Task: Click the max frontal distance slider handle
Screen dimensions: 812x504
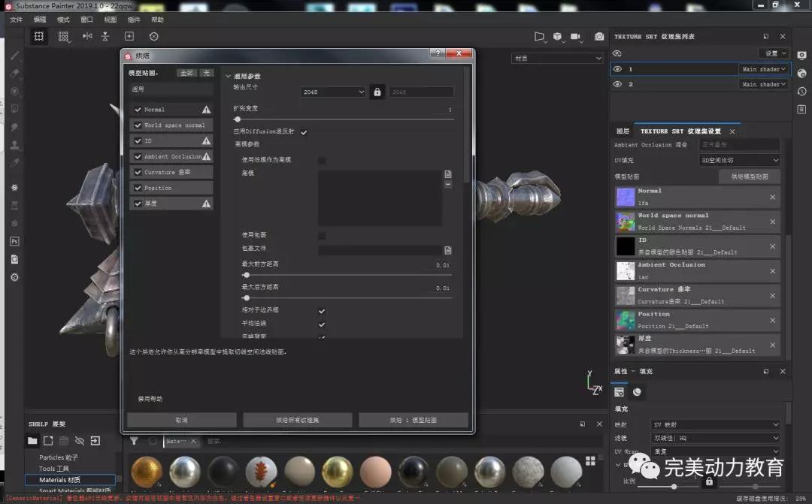Action: click(246, 275)
